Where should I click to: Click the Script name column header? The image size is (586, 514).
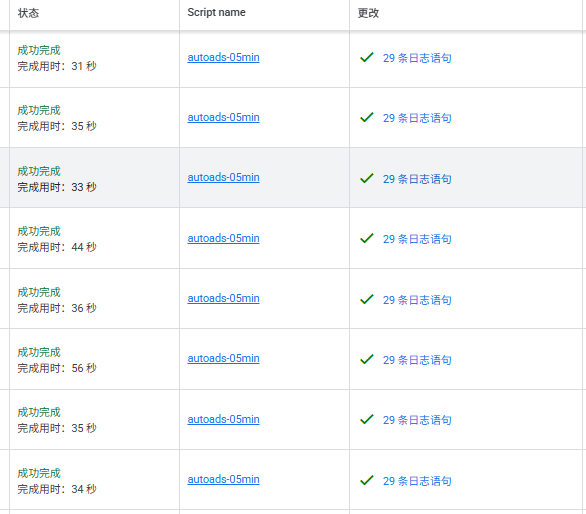[216, 12]
